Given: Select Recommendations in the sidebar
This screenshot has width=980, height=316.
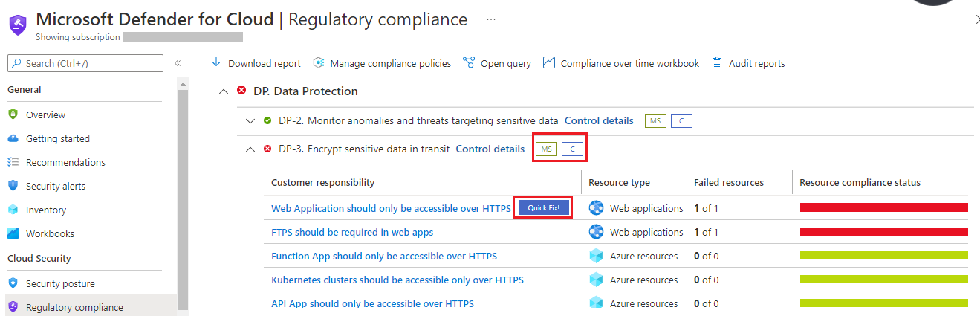Looking at the screenshot, I should (x=65, y=162).
